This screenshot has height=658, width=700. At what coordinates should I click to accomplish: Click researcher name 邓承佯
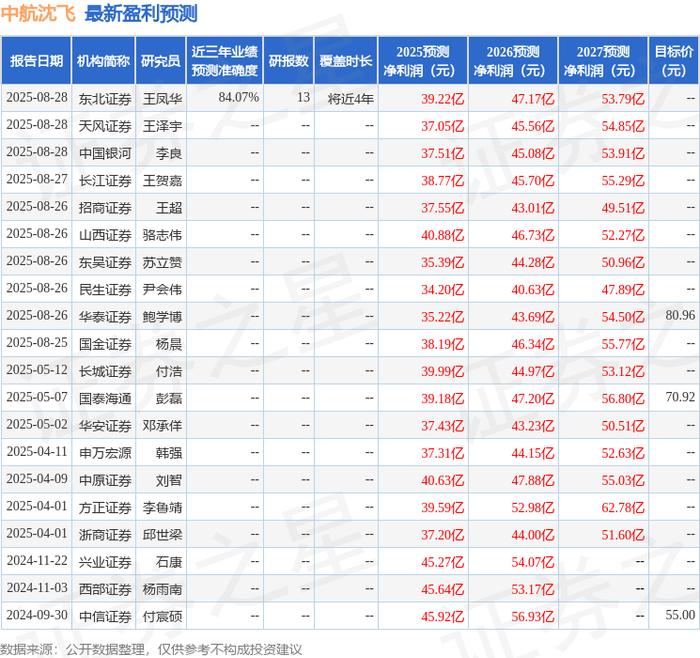pyautogui.click(x=162, y=425)
